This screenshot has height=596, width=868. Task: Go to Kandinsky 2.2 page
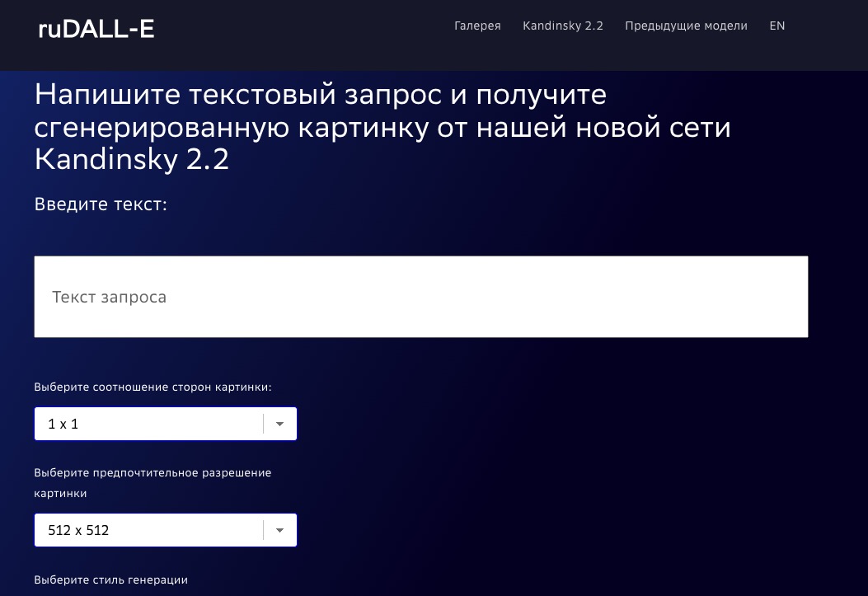[x=563, y=26]
